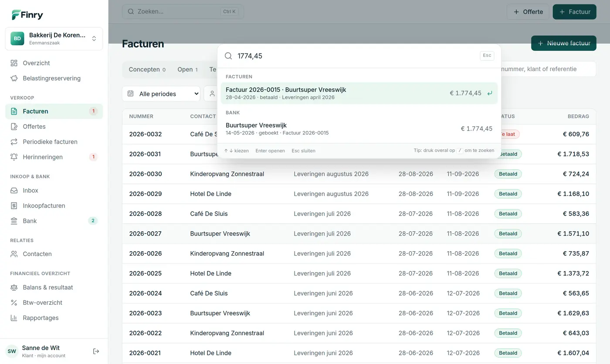Expand the Bakkerij De Koren company switcher
The height and width of the screenshot is (364, 610).
[54, 39]
